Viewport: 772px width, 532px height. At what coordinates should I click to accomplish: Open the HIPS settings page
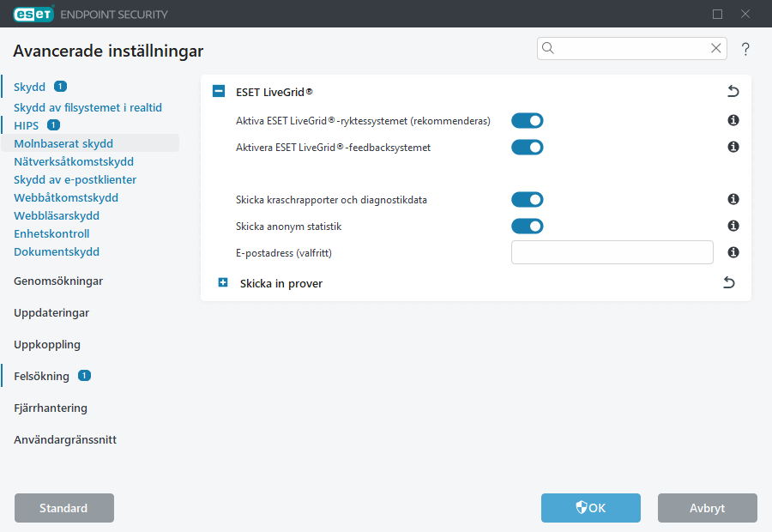coord(26,125)
